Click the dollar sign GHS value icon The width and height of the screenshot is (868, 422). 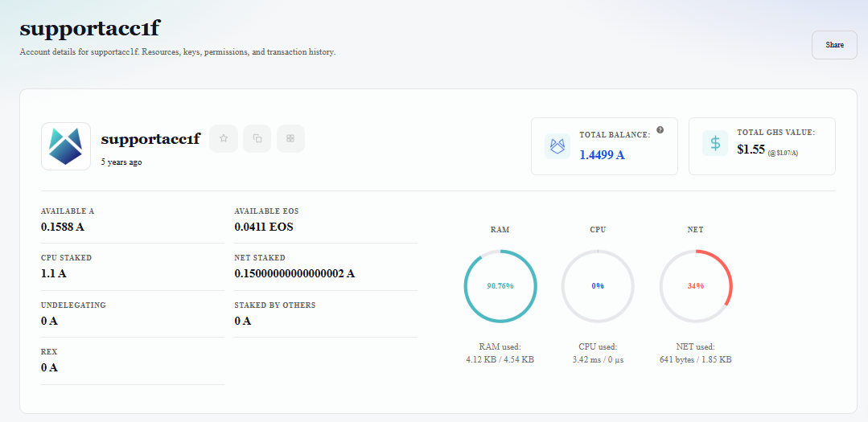point(715,143)
